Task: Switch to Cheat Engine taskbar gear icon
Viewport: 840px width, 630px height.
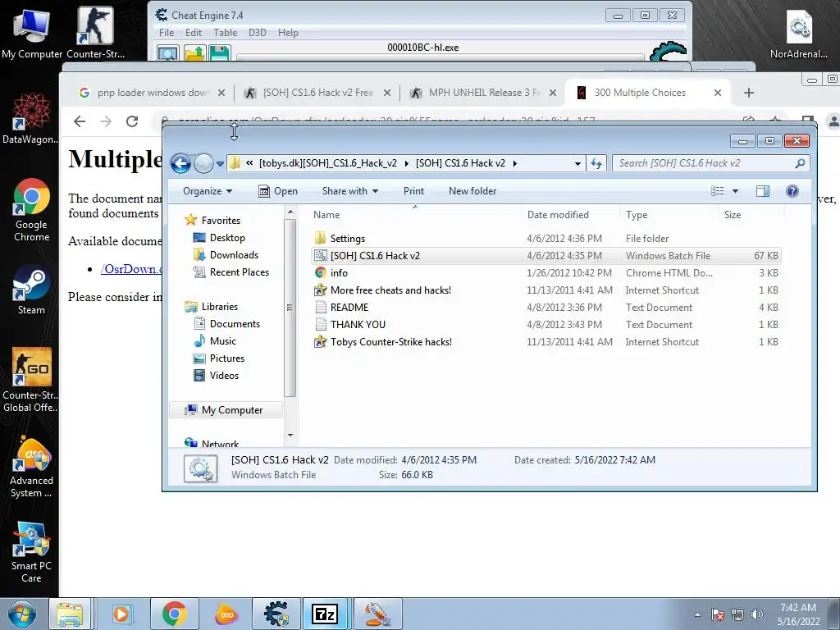Action: click(x=276, y=614)
